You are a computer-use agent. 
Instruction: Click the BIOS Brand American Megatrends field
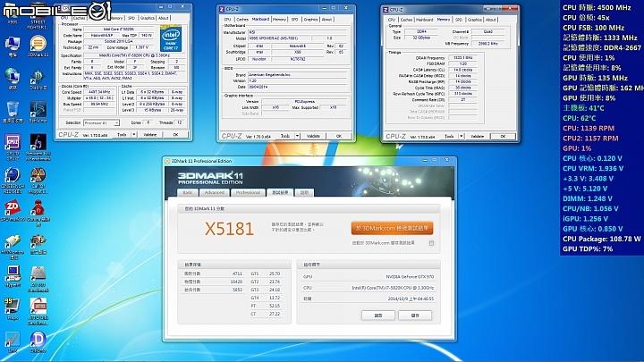tap(297, 75)
